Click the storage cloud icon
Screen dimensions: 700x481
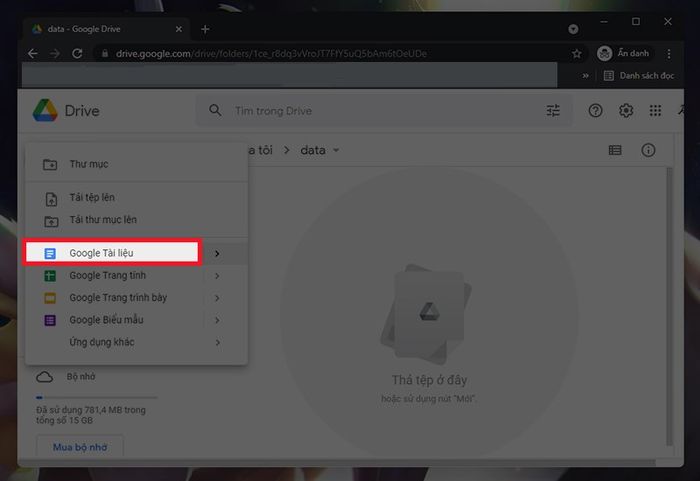point(44,377)
